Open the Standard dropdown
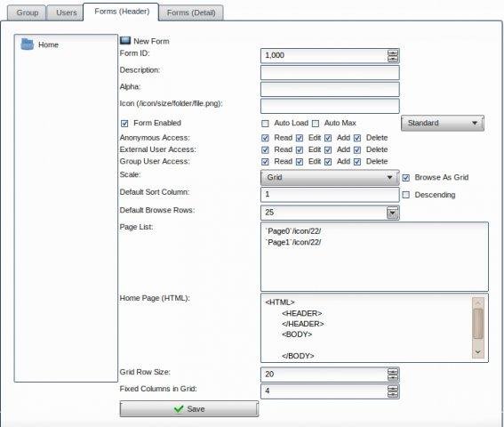Viewport: 504px width, 427px height. pyautogui.click(x=443, y=123)
